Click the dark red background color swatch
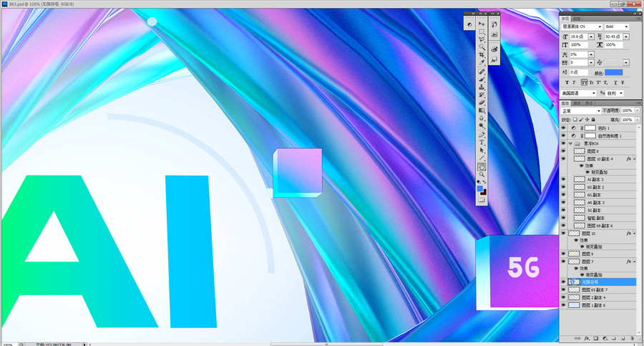 pos(484,192)
